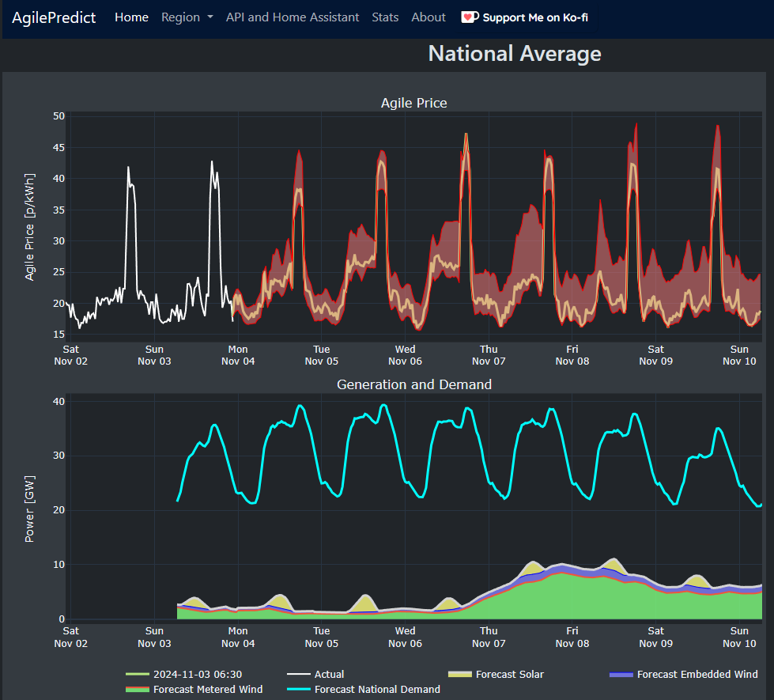Click the Ko-fi heart cup icon

click(470, 17)
